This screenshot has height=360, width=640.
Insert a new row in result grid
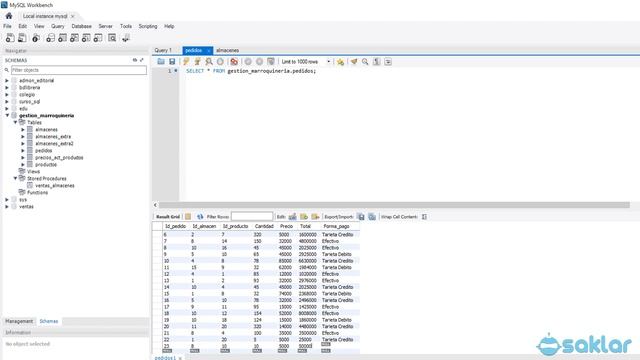[x=304, y=217]
